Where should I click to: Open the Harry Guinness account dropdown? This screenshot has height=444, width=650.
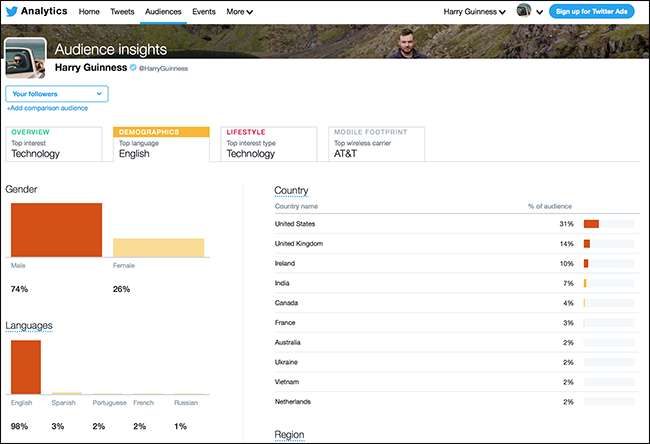475,12
